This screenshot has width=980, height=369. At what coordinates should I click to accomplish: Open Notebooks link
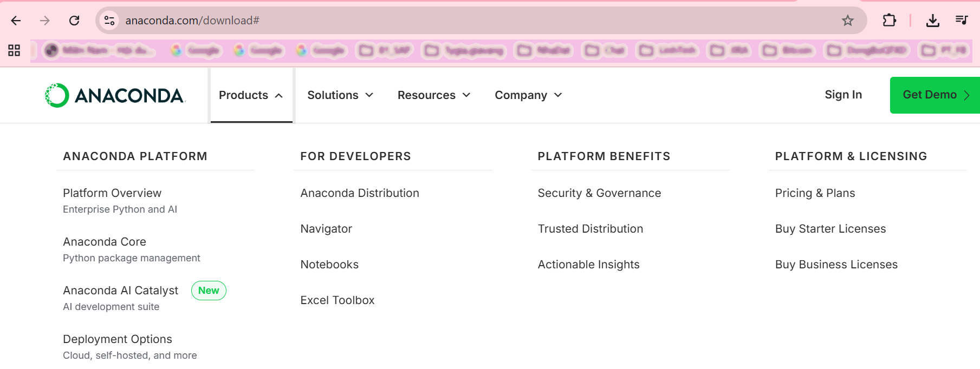pos(329,265)
